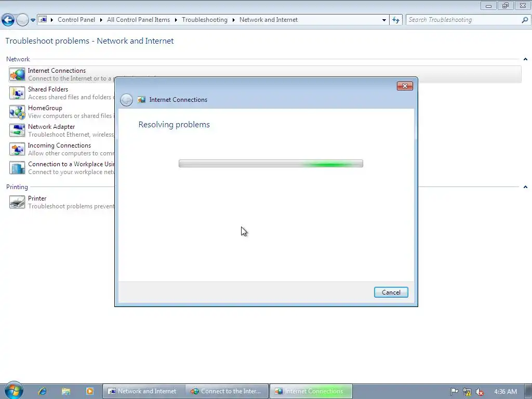The image size is (532, 399).
Task: Open the Internet Connections troubleshooter icon
Action: 17,74
